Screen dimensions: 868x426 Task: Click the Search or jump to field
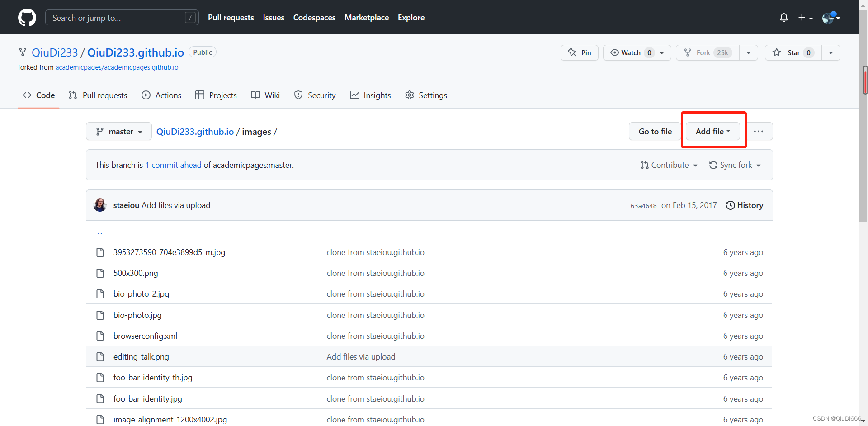122,18
